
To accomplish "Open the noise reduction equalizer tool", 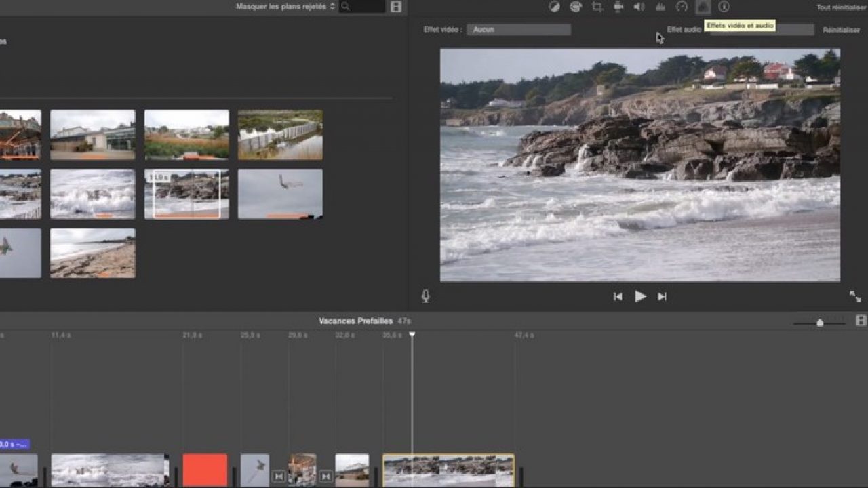I will pos(660,7).
